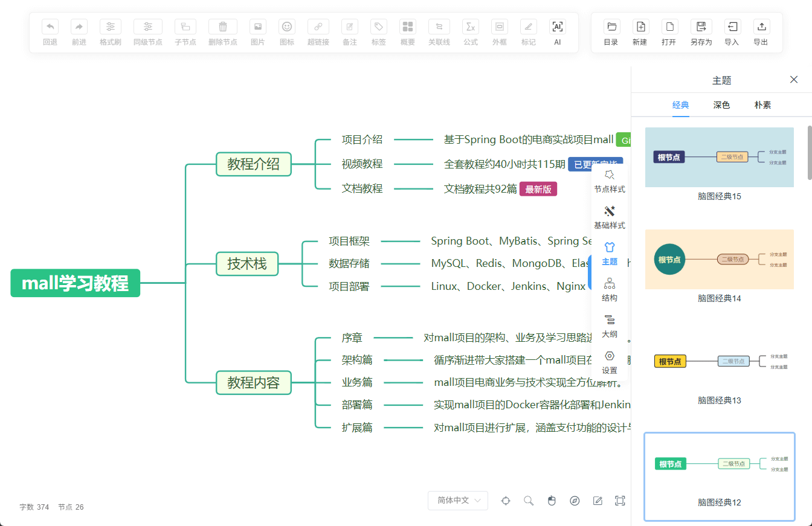
Task: Toggle fullscreen icon in bottom bar
Action: pyautogui.click(x=619, y=501)
